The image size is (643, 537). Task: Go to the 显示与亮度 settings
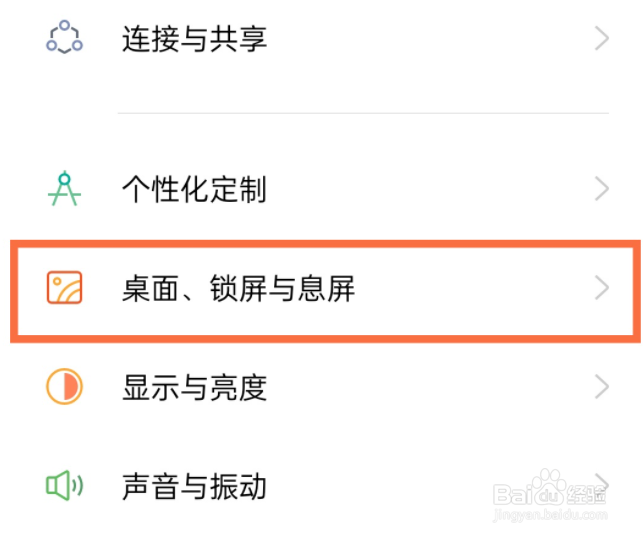pyautogui.click(x=194, y=387)
